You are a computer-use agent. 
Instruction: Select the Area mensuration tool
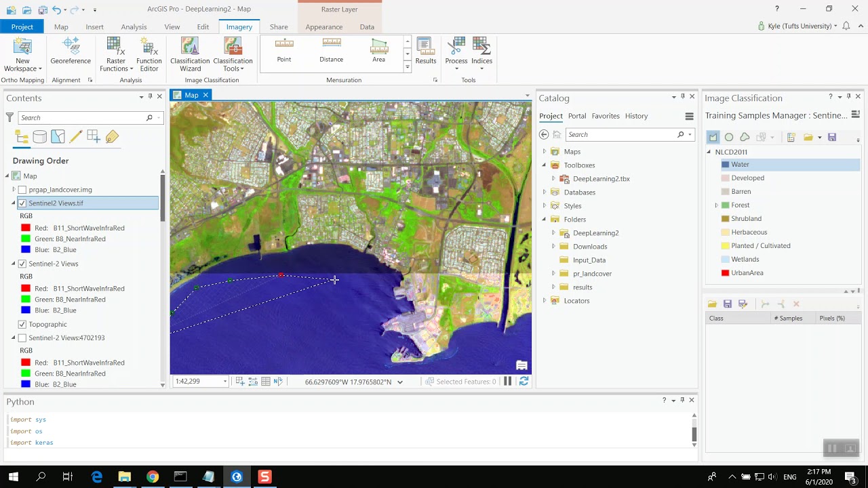click(x=378, y=51)
